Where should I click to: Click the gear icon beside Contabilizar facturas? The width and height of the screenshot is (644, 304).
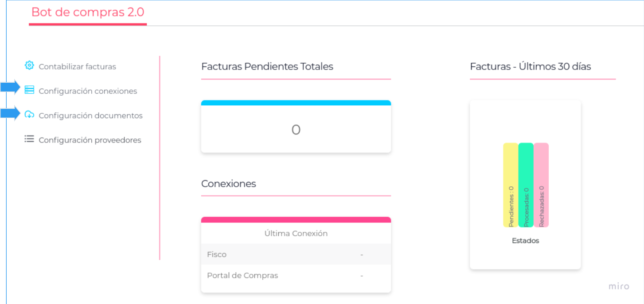[x=29, y=65]
